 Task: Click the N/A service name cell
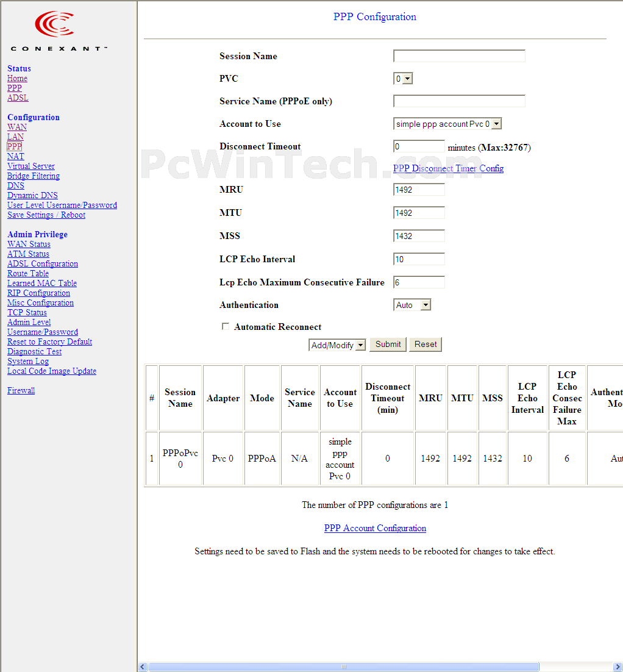299,459
